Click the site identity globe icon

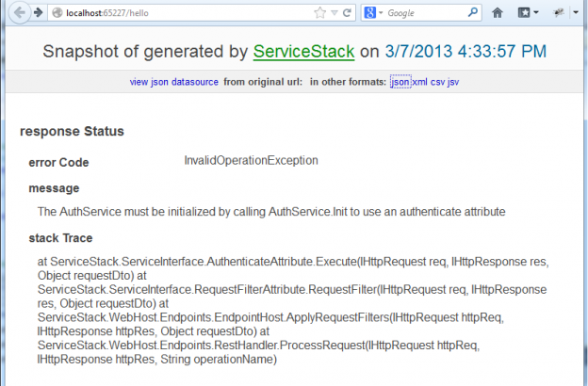[x=57, y=13]
